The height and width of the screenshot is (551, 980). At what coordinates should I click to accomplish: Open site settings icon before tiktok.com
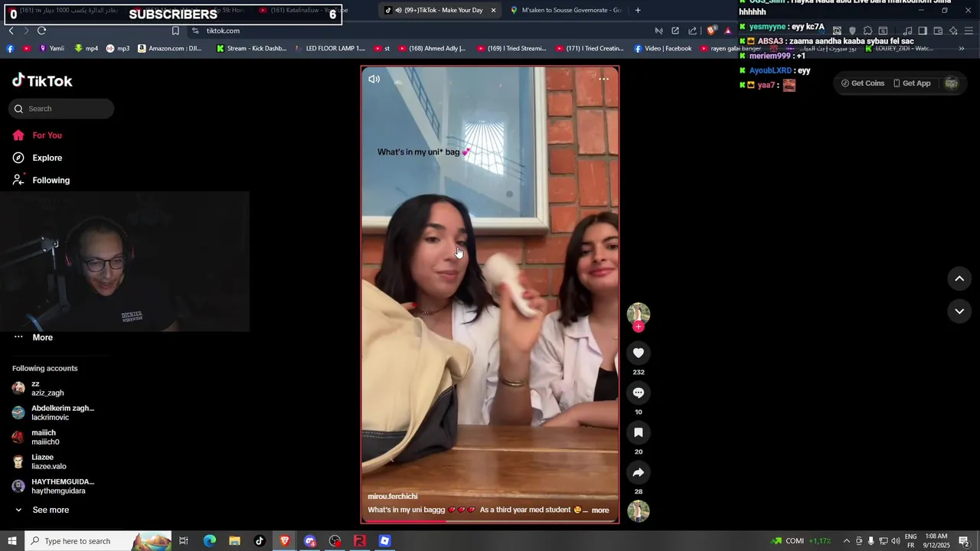(195, 31)
